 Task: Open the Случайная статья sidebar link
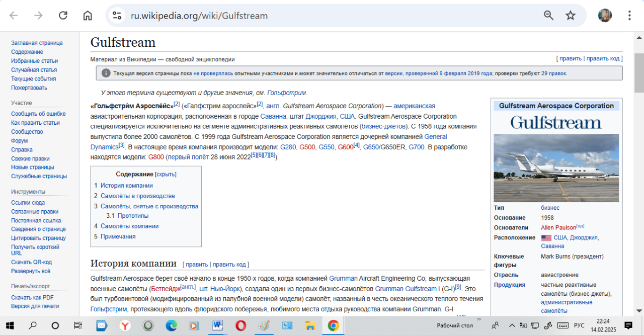click(x=34, y=70)
